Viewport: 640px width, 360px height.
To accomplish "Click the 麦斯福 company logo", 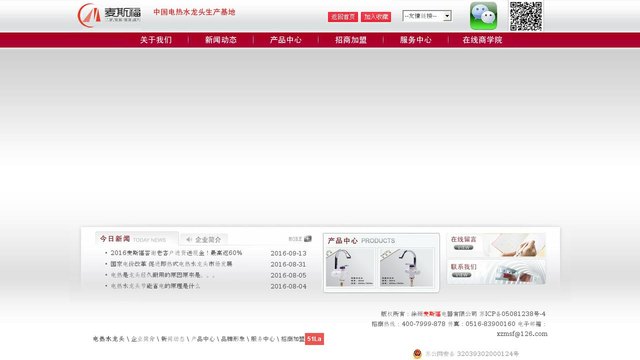I will (x=109, y=15).
